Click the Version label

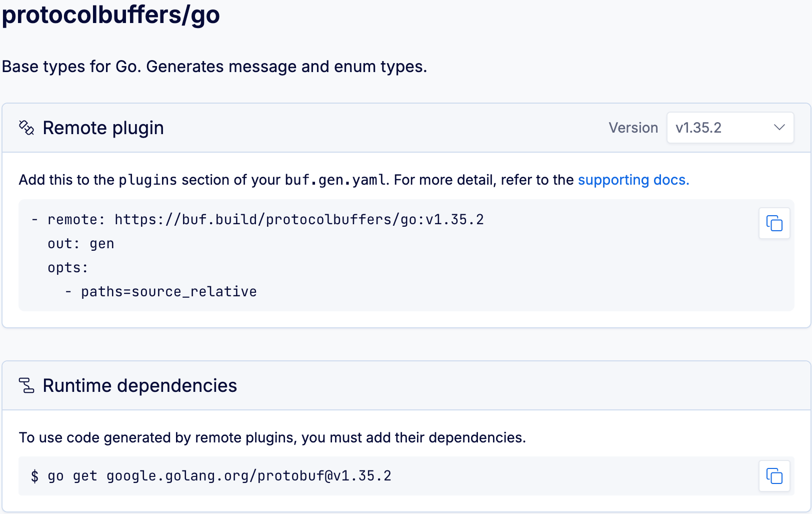pos(633,128)
